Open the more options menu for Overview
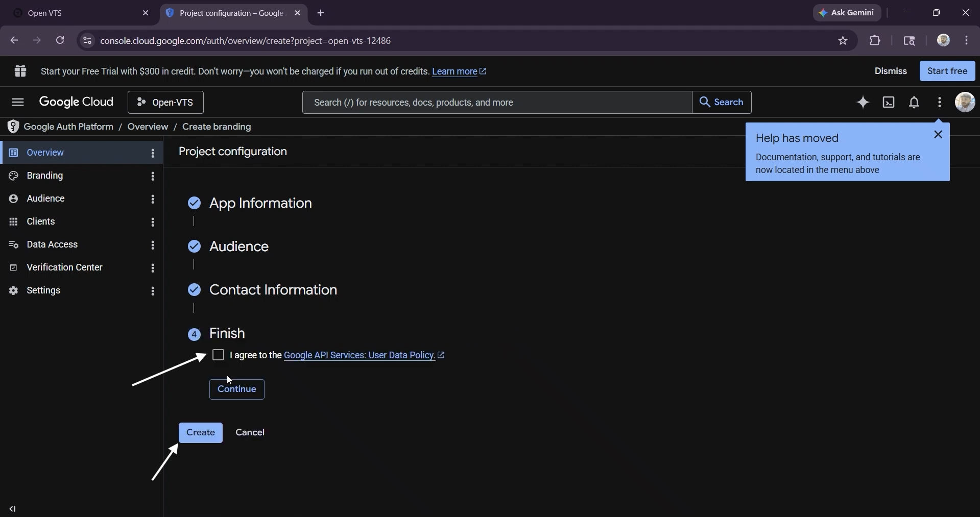 153,153
